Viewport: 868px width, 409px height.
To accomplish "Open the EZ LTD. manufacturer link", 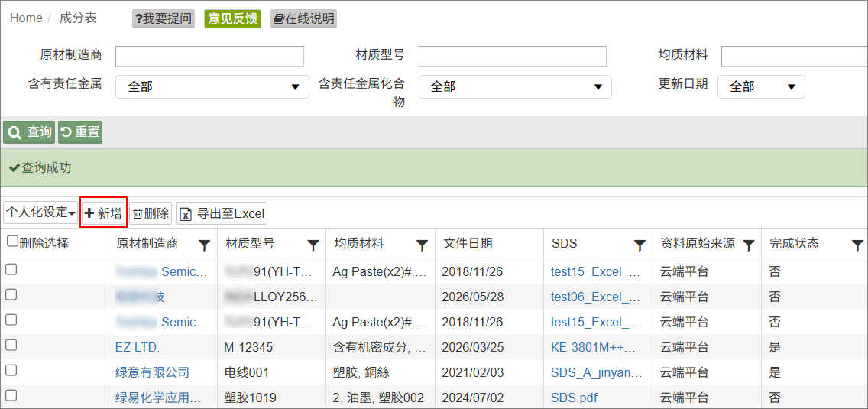I will (x=138, y=348).
